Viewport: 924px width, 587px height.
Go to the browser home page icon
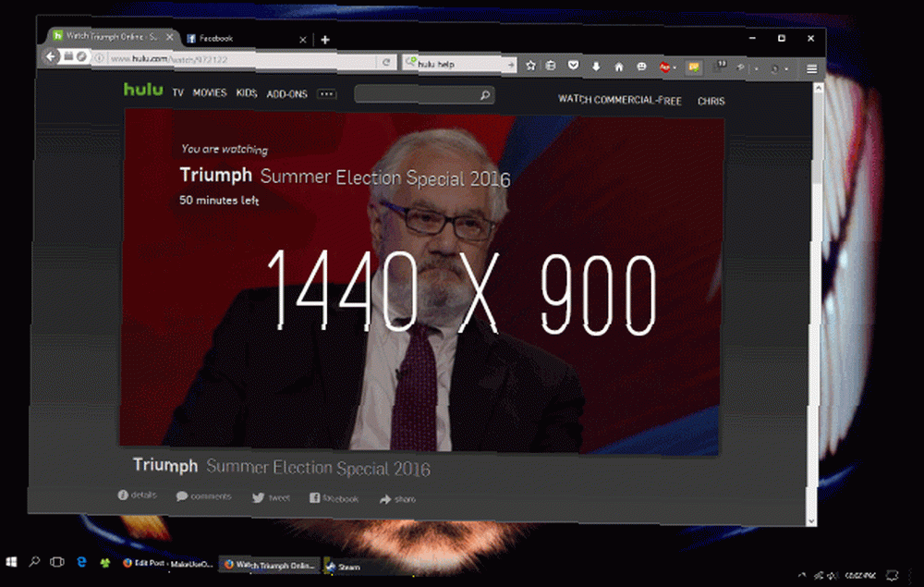click(619, 67)
